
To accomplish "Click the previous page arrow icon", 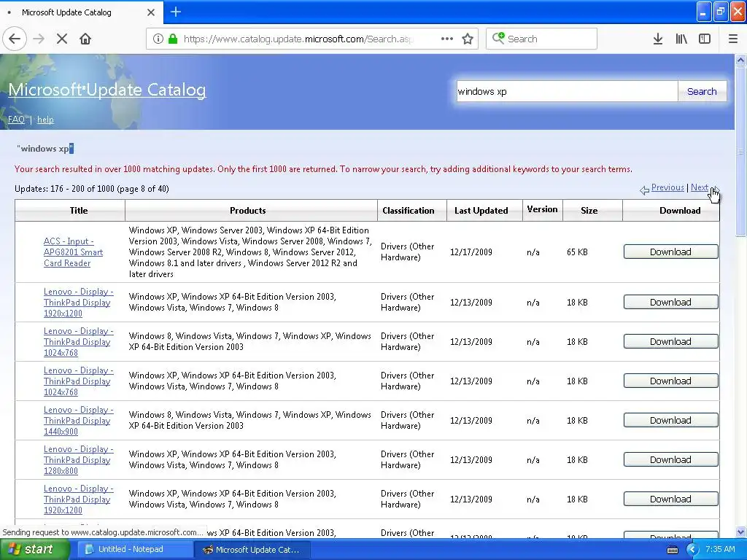I will 644,190.
